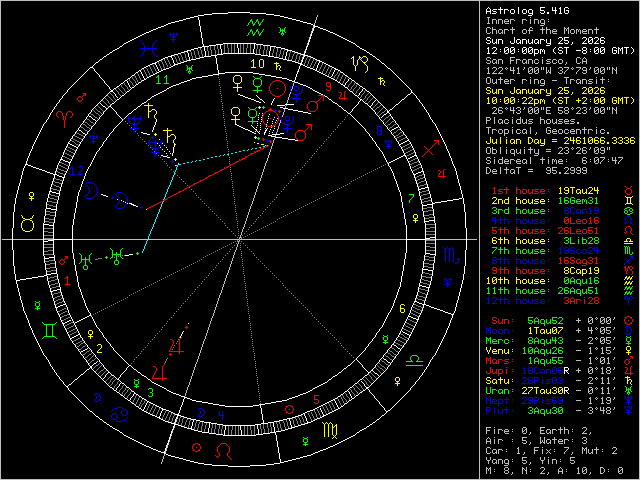Select the Sagittarius arrow glyph on the wheel
The height and width of the screenshot is (480, 640).
(430, 150)
